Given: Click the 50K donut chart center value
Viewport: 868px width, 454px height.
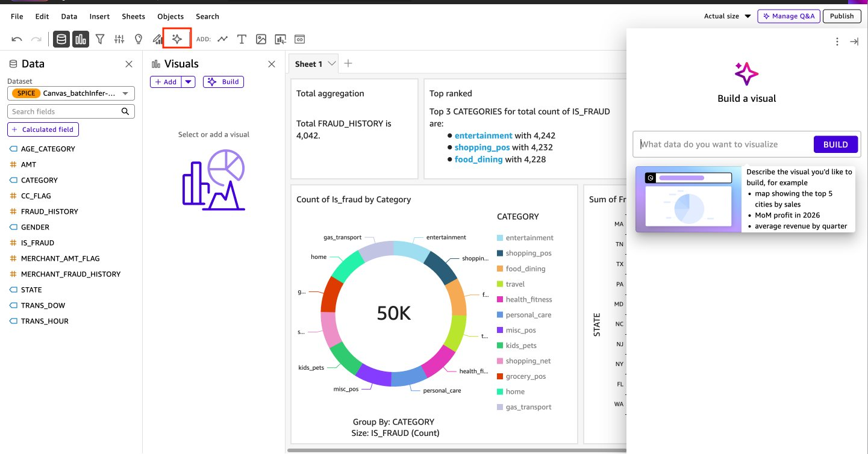Looking at the screenshot, I should [x=394, y=313].
